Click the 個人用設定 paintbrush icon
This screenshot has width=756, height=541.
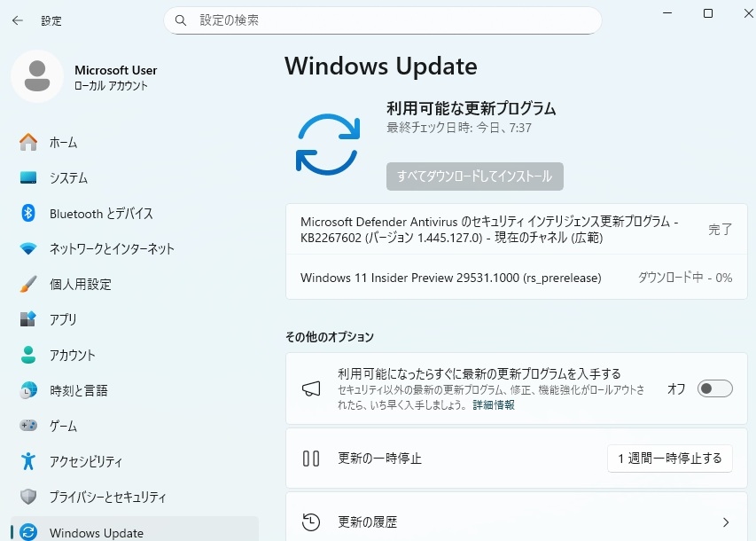(x=28, y=284)
